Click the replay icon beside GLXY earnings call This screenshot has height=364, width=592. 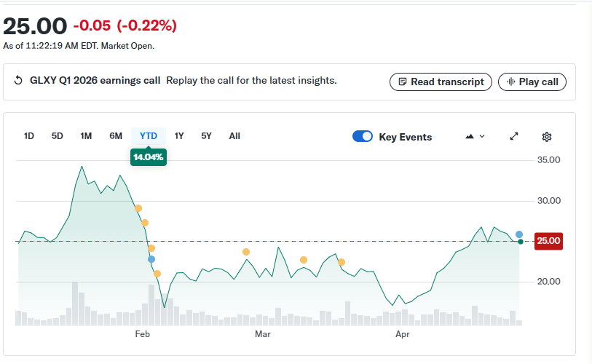[x=19, y=81]
